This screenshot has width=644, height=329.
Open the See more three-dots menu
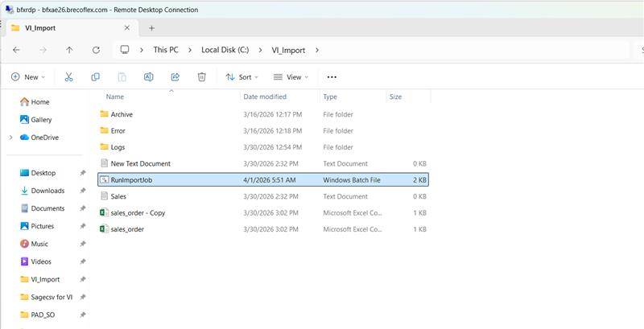[332, 77]
